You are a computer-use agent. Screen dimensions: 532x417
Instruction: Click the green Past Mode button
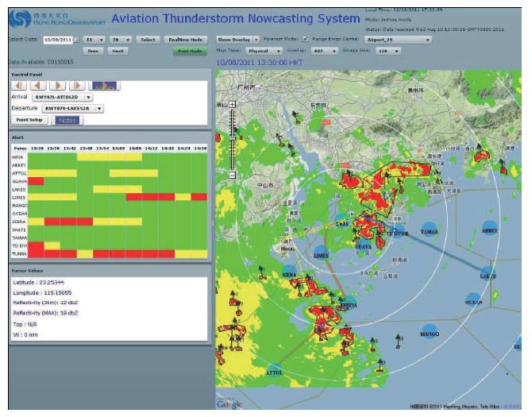coord(188,50)
